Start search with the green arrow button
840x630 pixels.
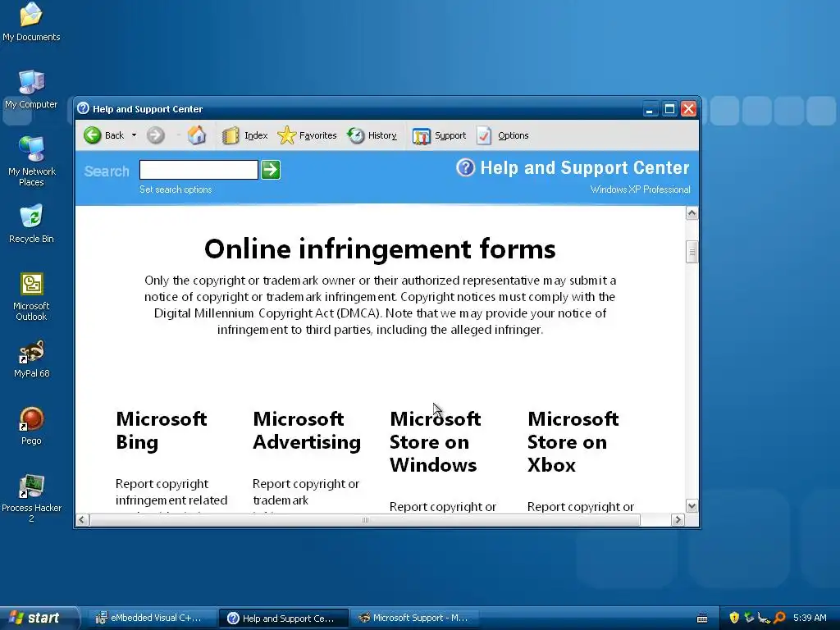pos(271,170)
